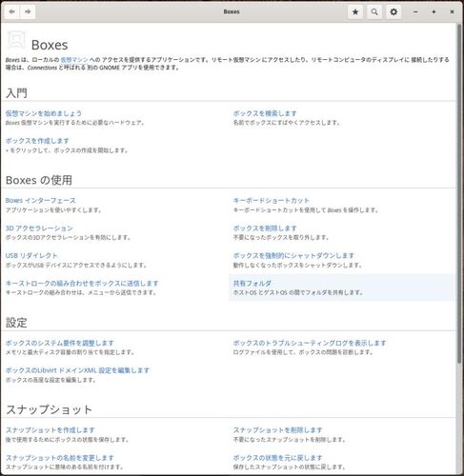Open ボックスのトラブルシューティングログを表示します topic
The image size is (464, 476).
(x=310, y=343)
